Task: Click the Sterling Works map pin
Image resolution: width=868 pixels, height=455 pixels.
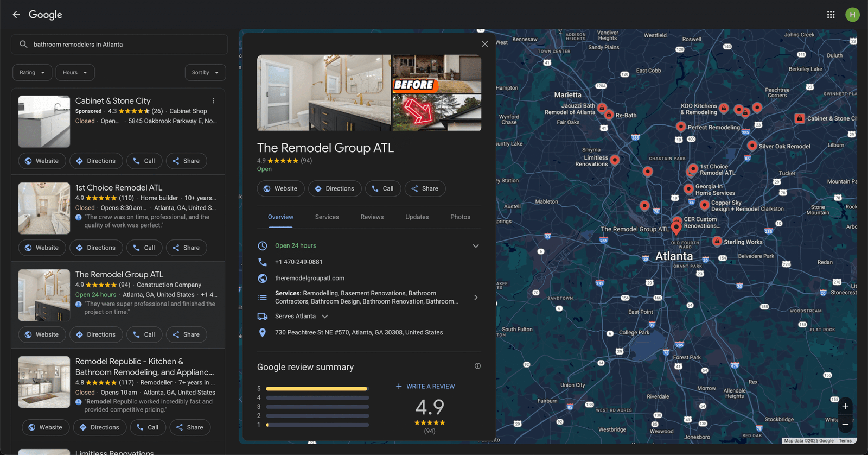Action: 717,241
